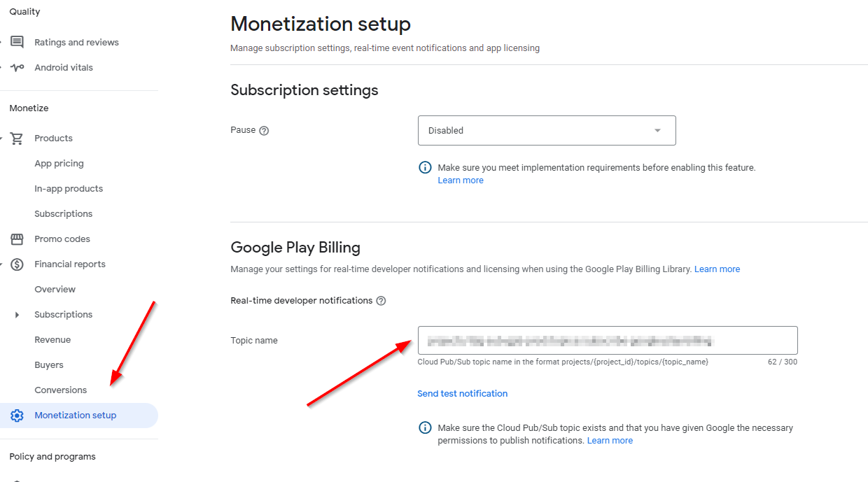This screenshot has width=868, height=482.
Task: Click the Android vitals pulse icon
Action: 17,68
